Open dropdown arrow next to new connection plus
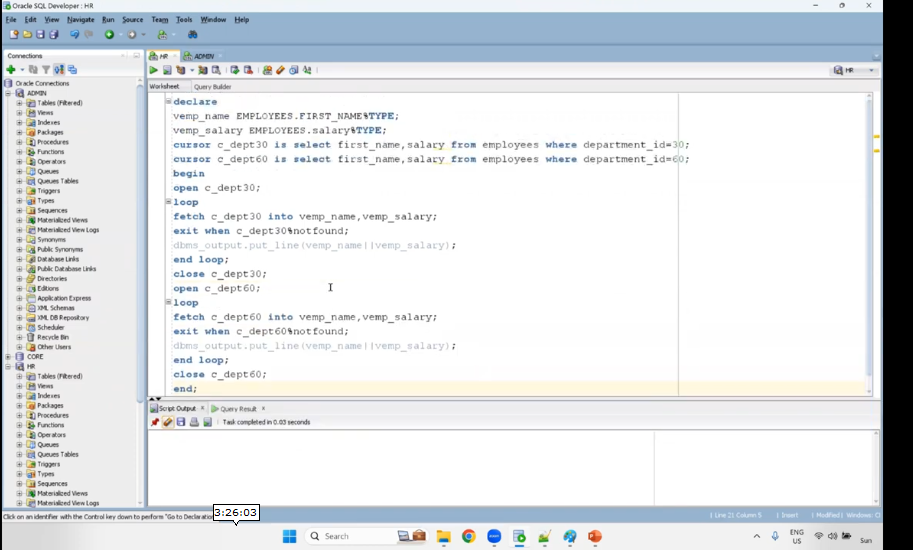Screen dimensions: 913x550 pos(22,70)
